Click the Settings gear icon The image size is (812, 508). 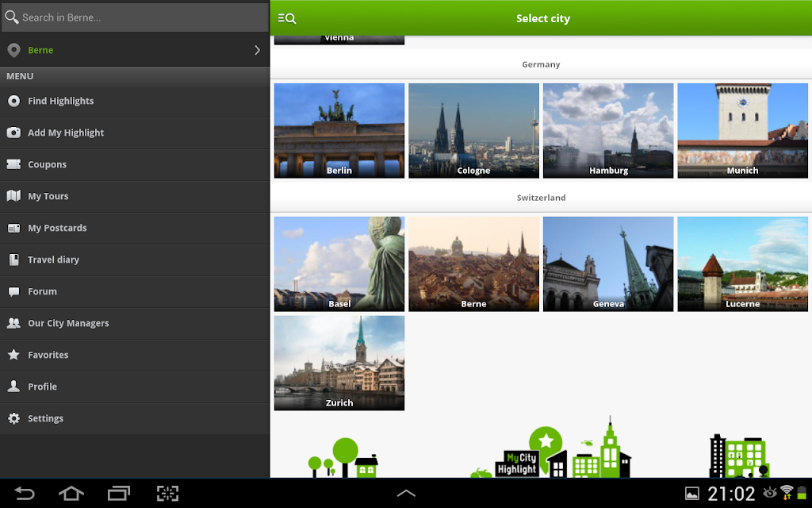(14, 418)
